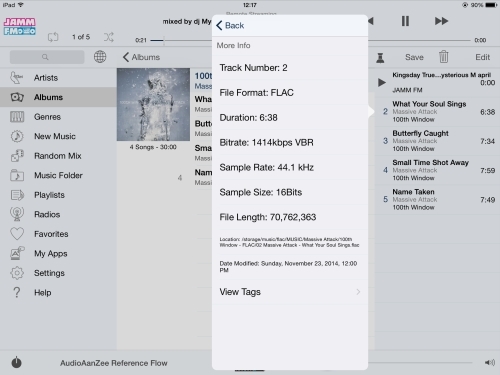Select Kingsday True JAMM FM queue item
500x375 pixels.
pyautogui.click(x=437, y=82)
